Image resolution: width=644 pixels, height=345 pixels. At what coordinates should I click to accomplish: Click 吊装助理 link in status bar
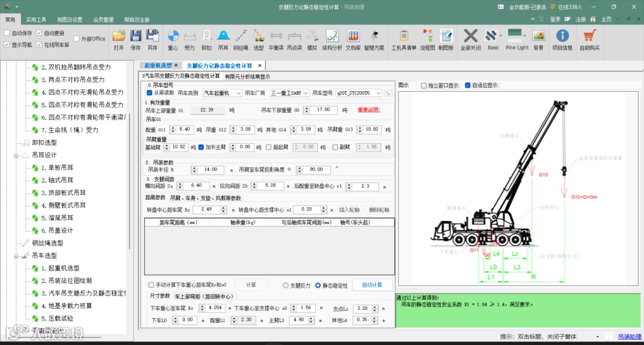(629, 337)
